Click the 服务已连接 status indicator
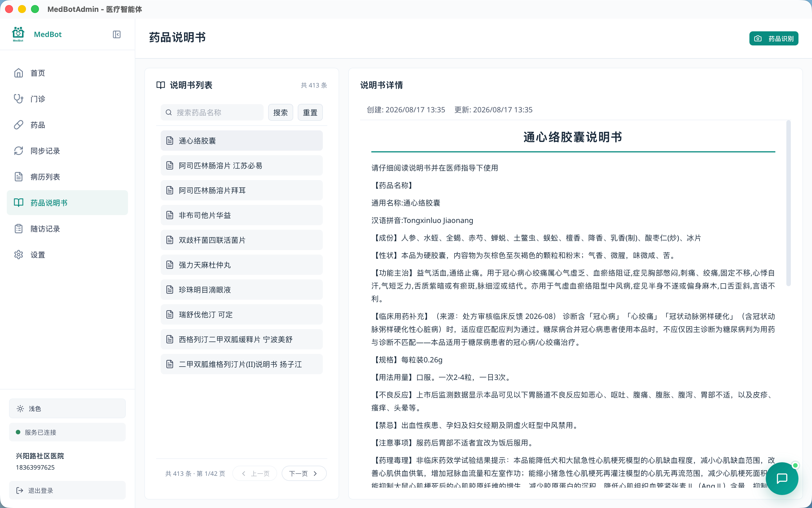 point(67,432)
